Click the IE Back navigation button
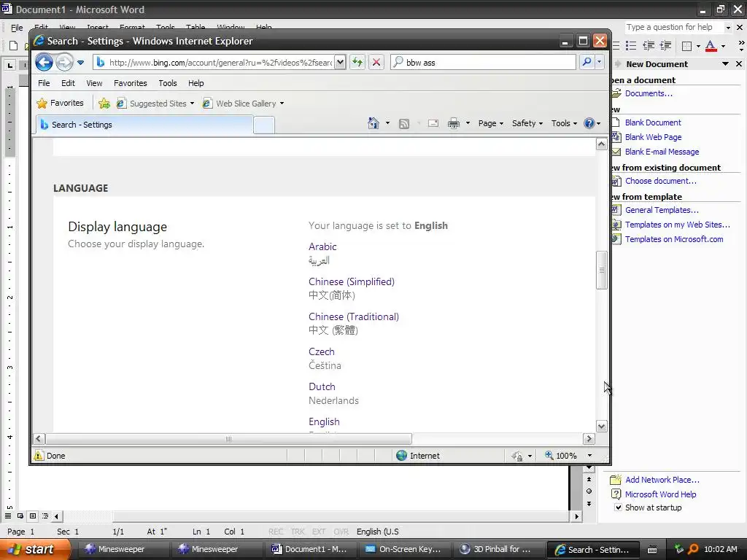 click(x=44, y=63)
